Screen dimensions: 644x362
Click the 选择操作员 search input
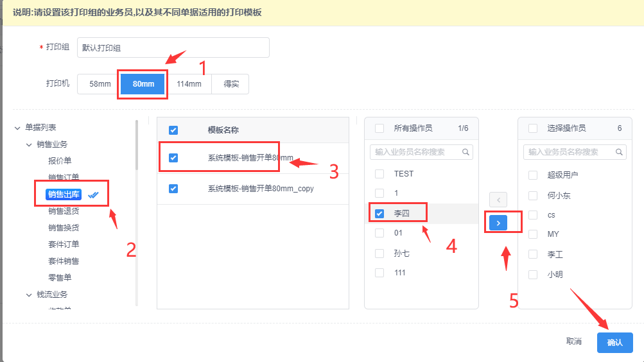tap(575, 152)
